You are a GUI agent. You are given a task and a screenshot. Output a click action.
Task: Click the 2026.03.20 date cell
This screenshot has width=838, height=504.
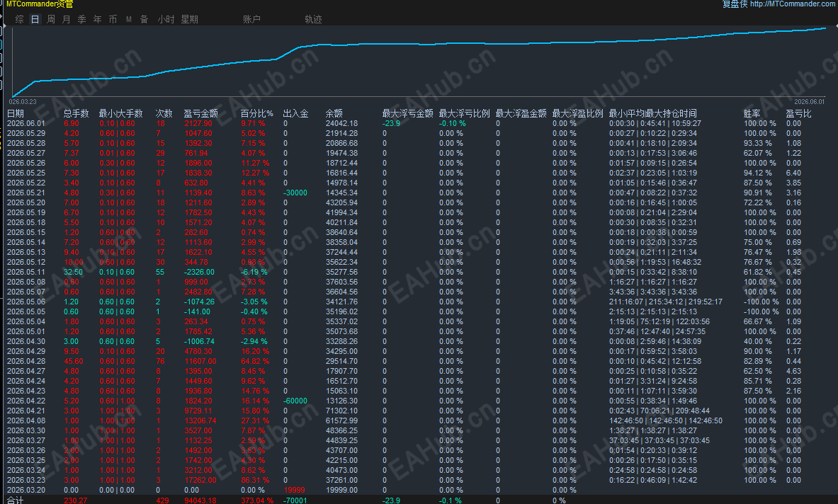26,490
